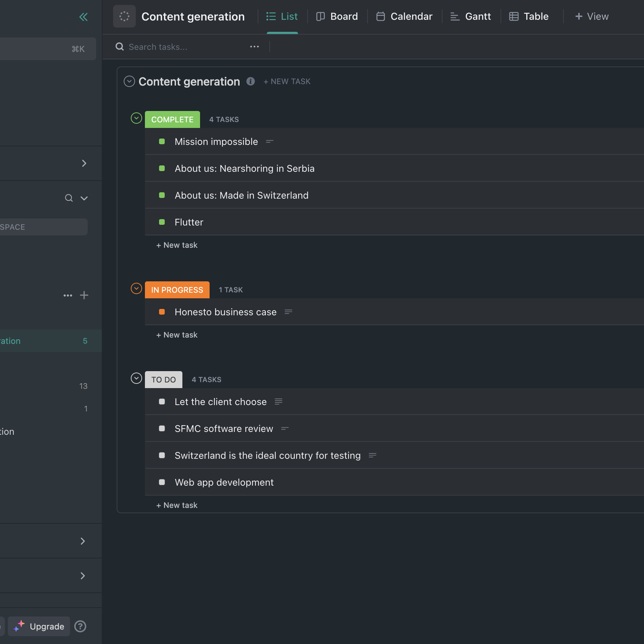Collapse the IN PROGRESS status group

136,288
